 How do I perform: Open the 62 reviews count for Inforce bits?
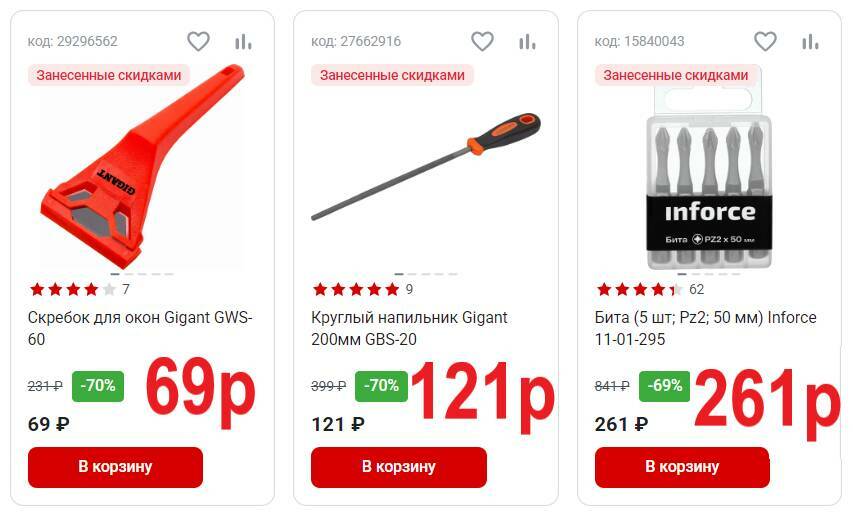pos(696,289)
